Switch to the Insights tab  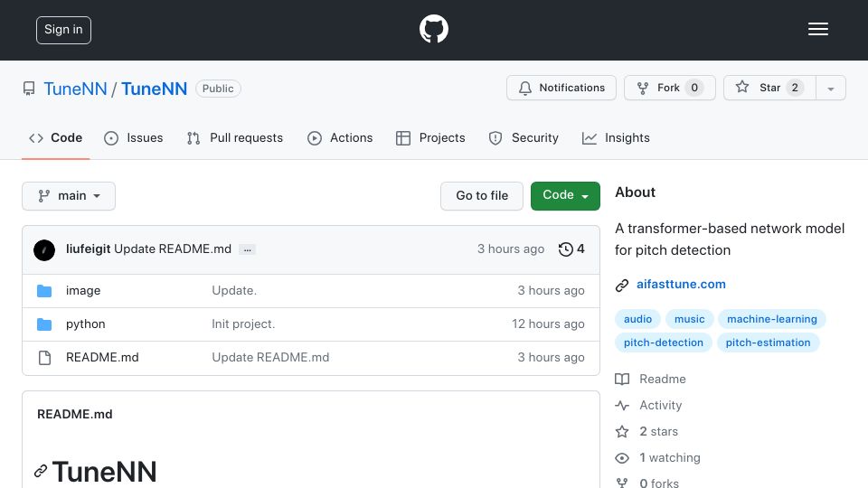[616, 137]
